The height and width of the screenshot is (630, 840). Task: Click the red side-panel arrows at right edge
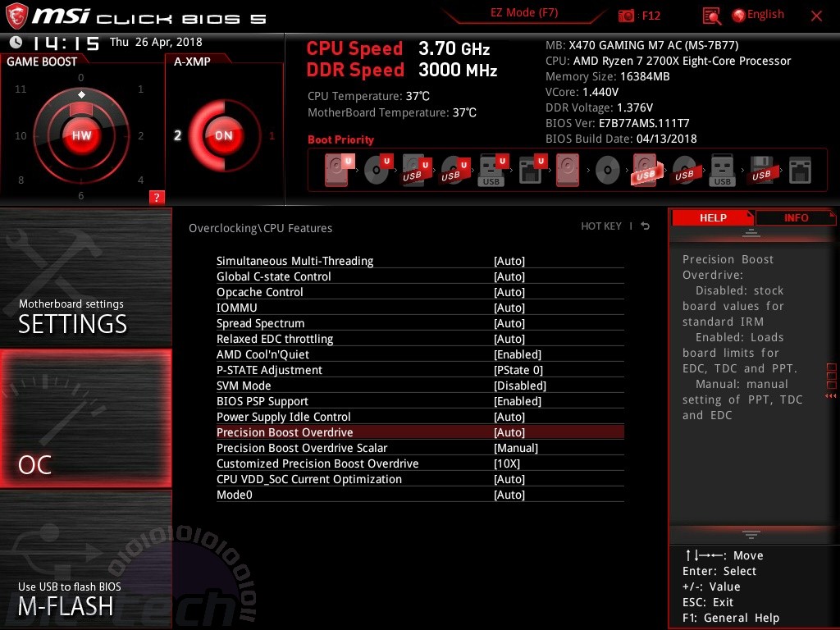(831, 396)
